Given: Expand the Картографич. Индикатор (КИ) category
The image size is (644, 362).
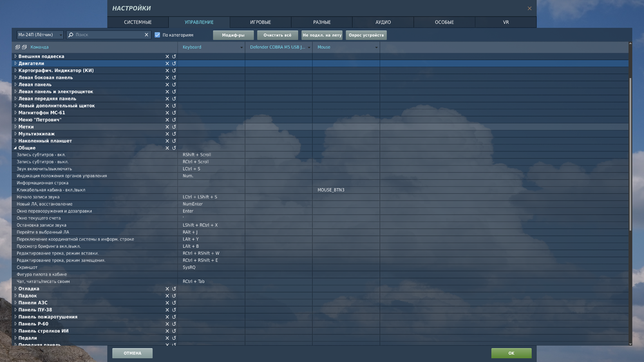Looking at the screenshot, I should tap(15, 70).
